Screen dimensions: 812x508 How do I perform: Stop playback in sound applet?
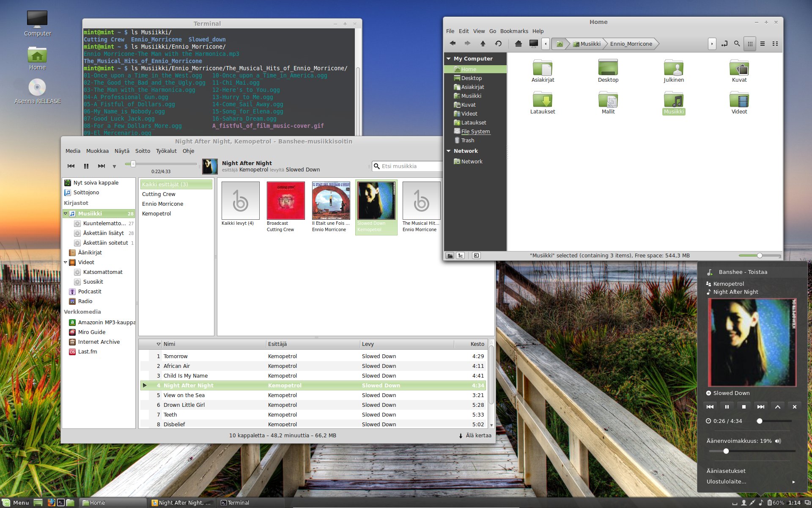pyautogui.click(x=744, y=406)
